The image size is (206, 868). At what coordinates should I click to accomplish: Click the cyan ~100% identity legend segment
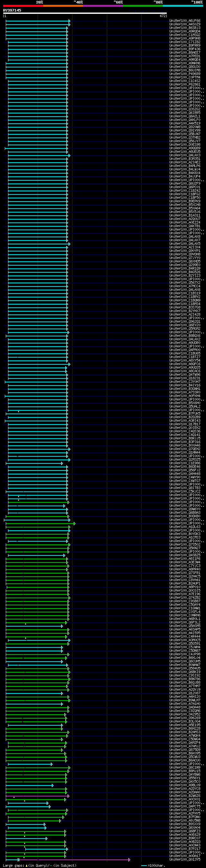(x=183, y=6)
